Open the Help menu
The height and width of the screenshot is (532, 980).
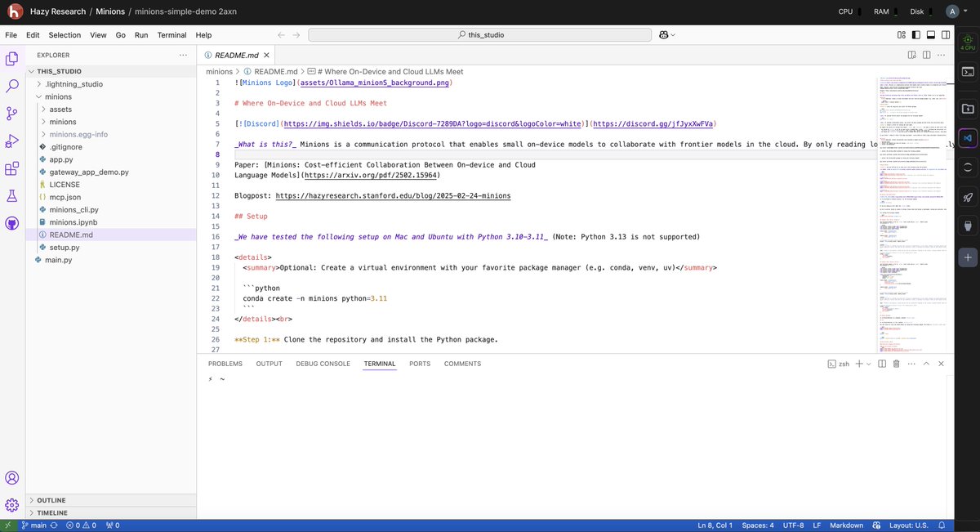pos(203,35)
